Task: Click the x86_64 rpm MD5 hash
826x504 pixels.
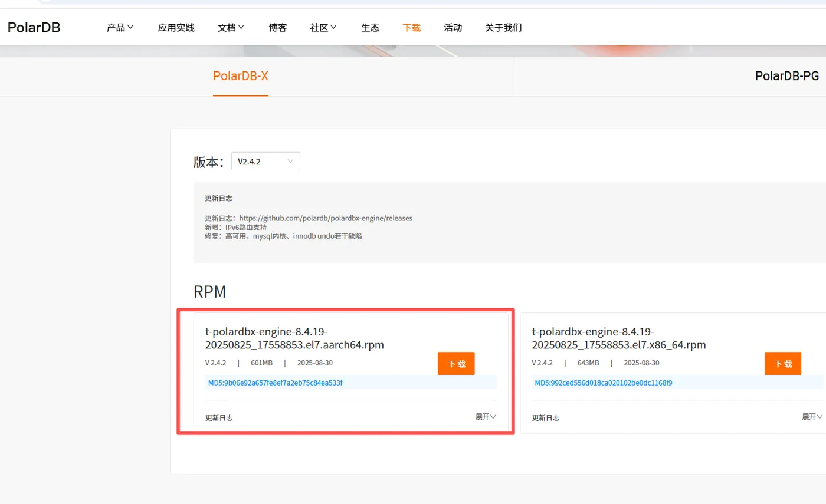Action: [604, 383]
